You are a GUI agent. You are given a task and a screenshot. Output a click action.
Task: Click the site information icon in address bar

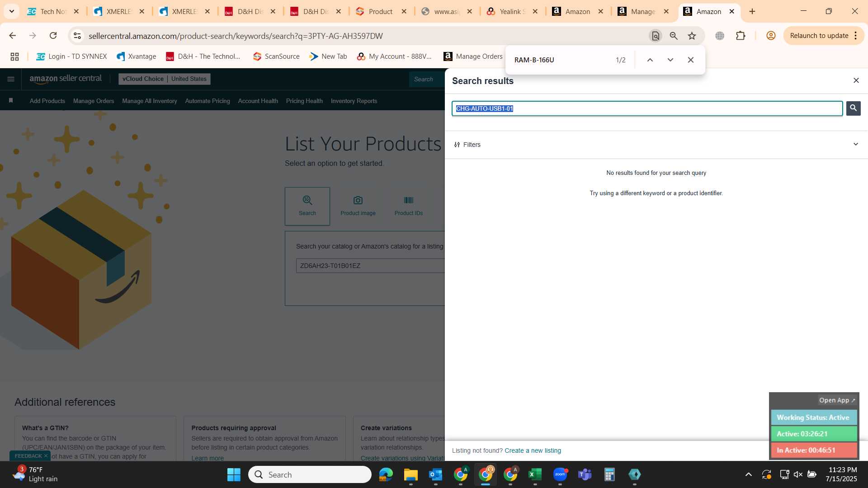(x=77, y=36)
